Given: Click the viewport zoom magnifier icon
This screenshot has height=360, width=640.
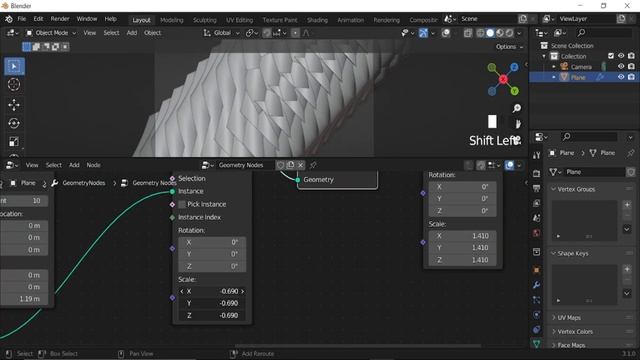Looking at the screenshot, I should (x=517, y=108).
